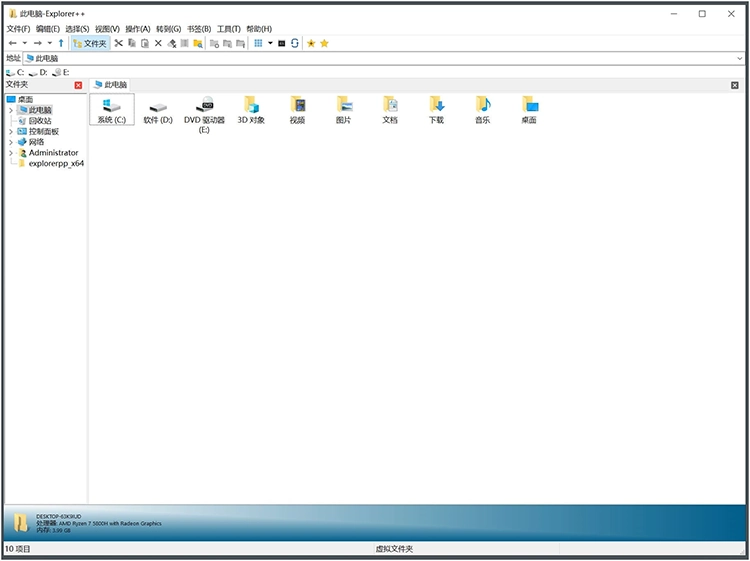
Task: Click the D: drive shortcut button
Action: point(39,72)
